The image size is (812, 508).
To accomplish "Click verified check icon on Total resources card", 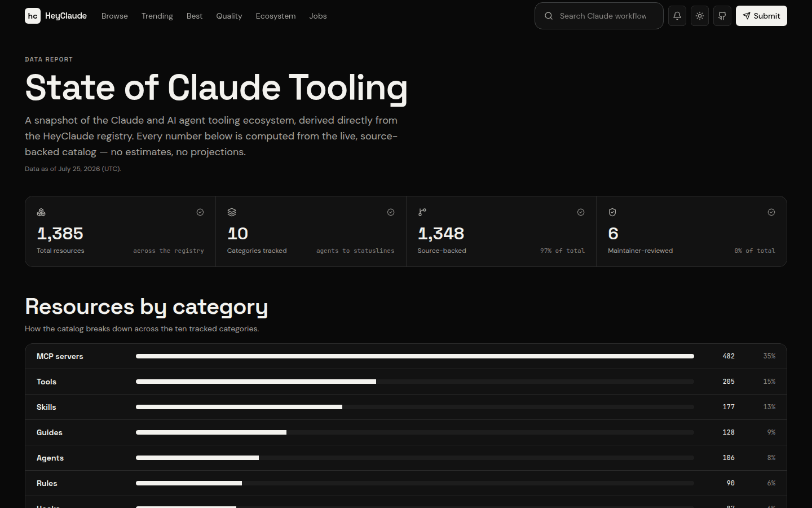I will pyautogui.click(x=200, y=212).
